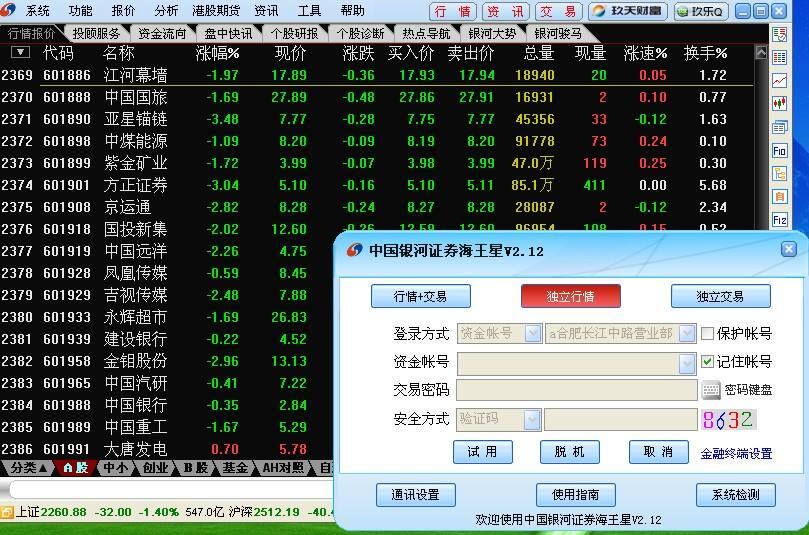Run 系统检测 system check
The width and height of the screenshot is (809, 535).
tap(735, 495)
